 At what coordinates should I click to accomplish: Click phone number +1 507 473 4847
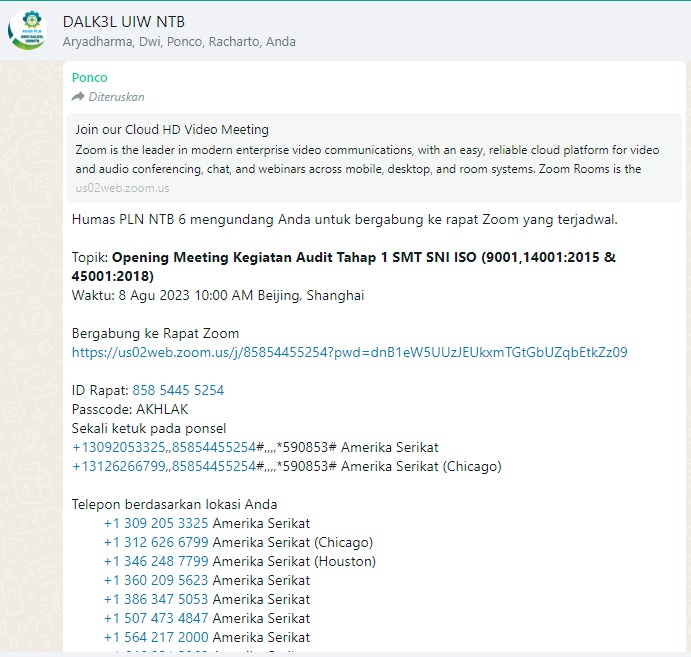[x=156, y=618]
